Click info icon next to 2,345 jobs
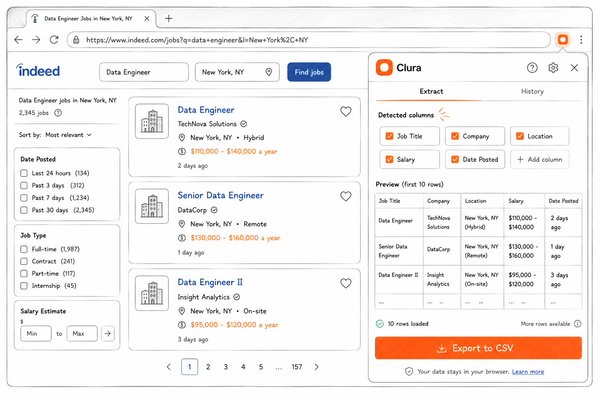Screen dimensions: 600x400 click(x=58, y=113)
